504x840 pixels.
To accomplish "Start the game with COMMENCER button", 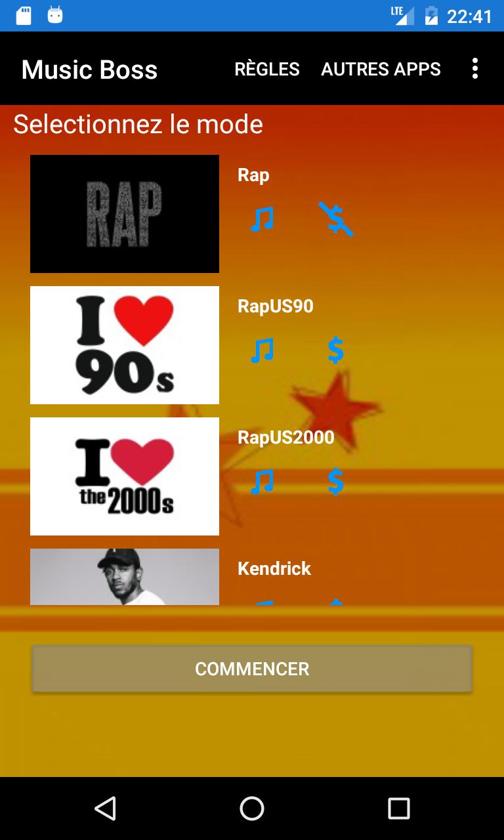I will (x=252, y=669).
